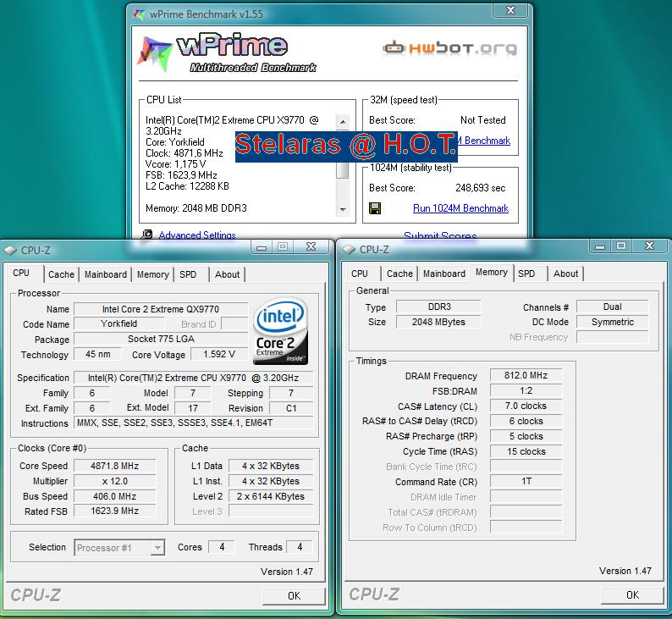Click OK button in right CPU-Z window
This screenshot has width=672, height=619.
pyautogui.click(x=632, y=595)
